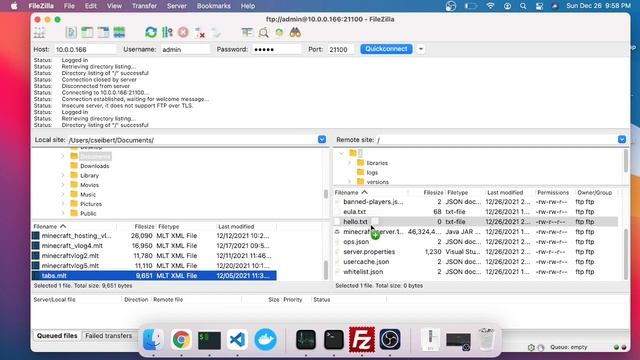
Task: Toggle directory comparison magnifier icon
Action: click(263, 32)
